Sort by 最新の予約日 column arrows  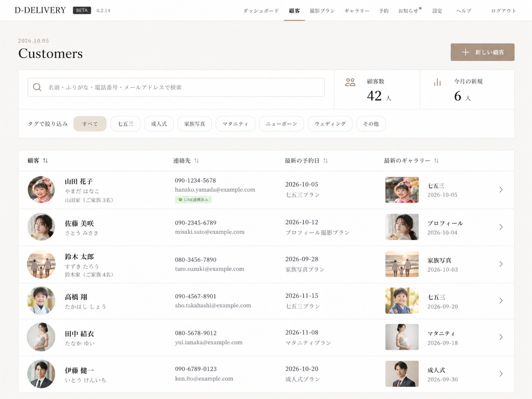[x=326, y=161]
